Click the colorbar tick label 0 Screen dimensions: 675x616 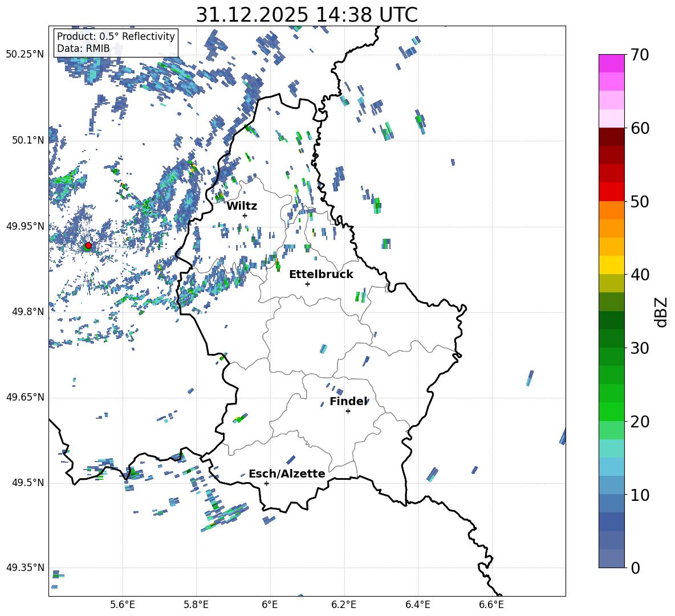pyautogui.click(x=635, y=568)
